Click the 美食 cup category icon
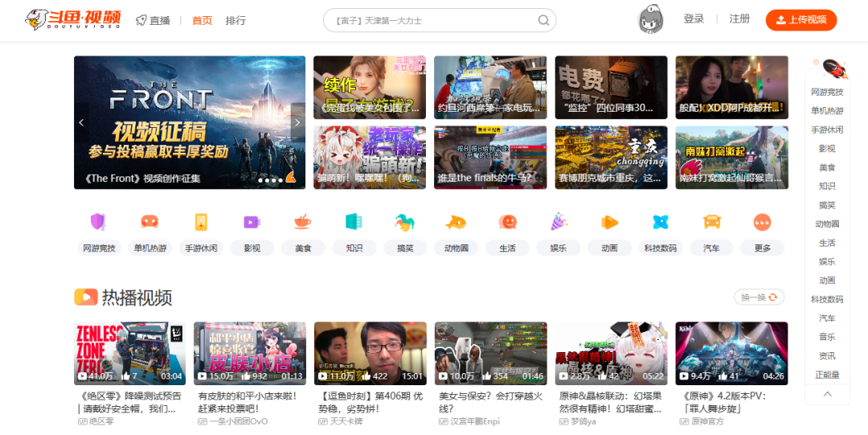 303,222
